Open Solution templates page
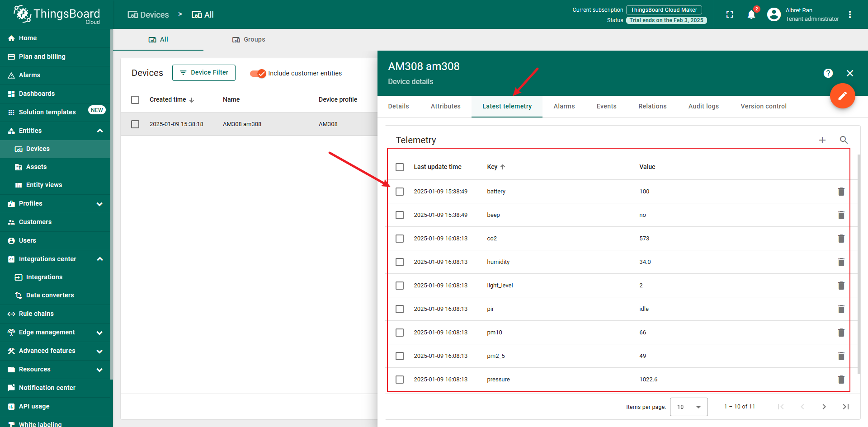868x427 pixels. pyautogui.click(x=55, y=113)
